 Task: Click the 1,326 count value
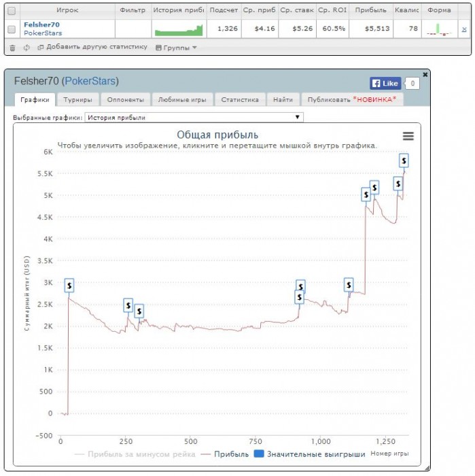(x=228, y=29)
